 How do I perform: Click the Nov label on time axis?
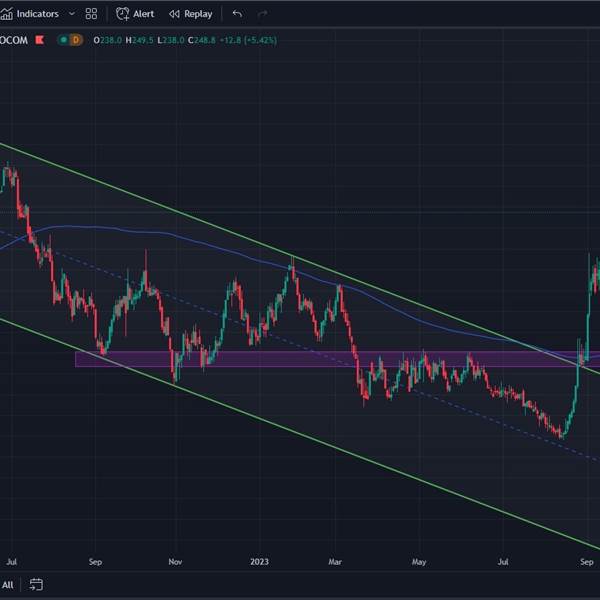175,562
